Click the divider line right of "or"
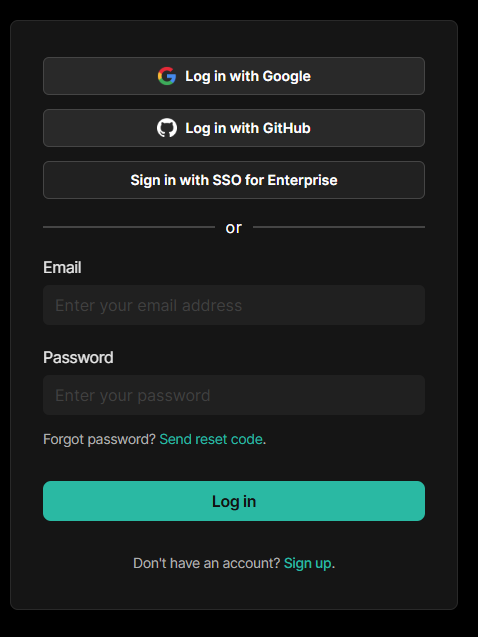This screenshot has height=637, width=478. click(339, 227)
